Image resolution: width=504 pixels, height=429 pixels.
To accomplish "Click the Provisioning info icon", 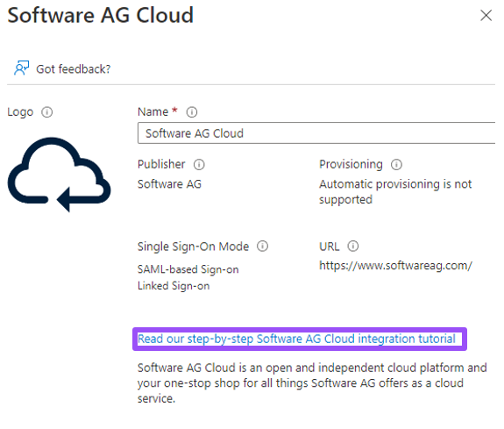I will pyautogui.click(x=396, y=165).
